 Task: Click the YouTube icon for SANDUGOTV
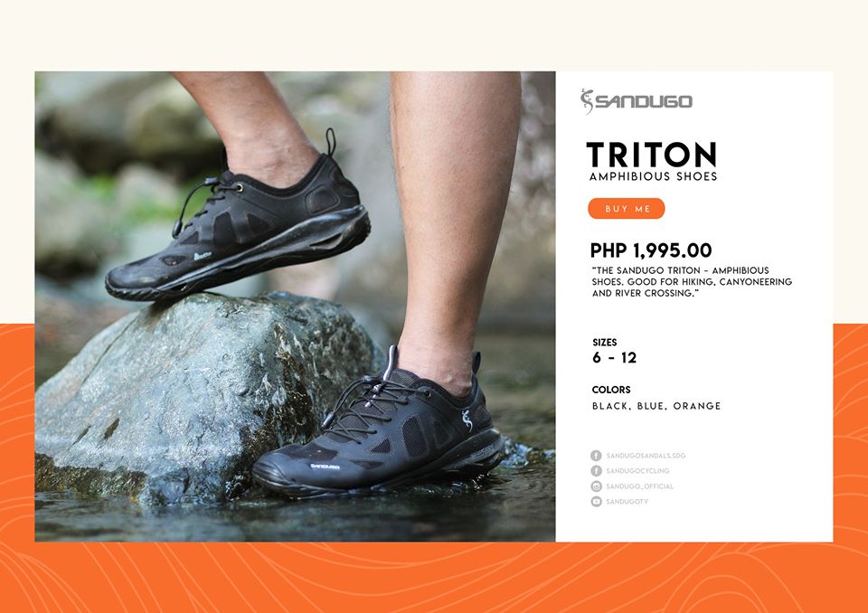tap(596, 501)
